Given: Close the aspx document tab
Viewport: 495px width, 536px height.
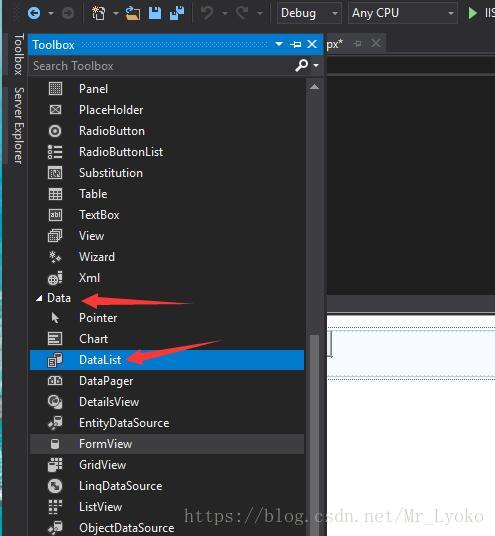Looking at the screenshot, I should [x=376, y=43].
